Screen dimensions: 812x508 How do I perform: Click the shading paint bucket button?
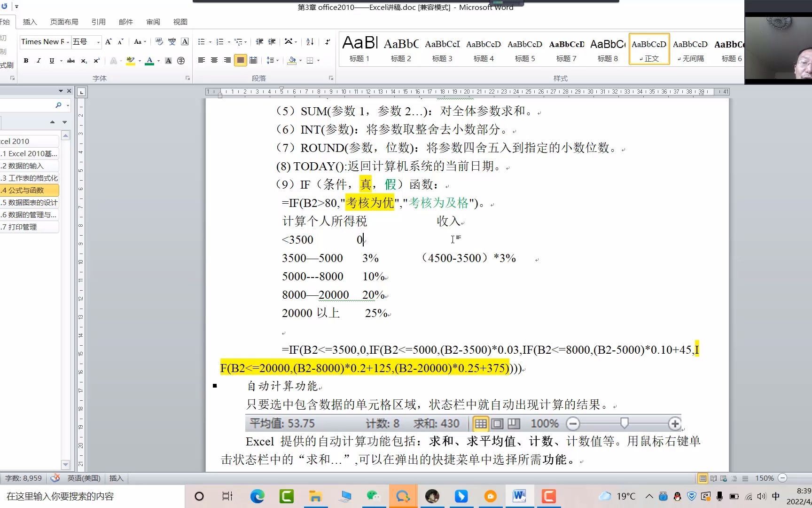tap(292, 60)
